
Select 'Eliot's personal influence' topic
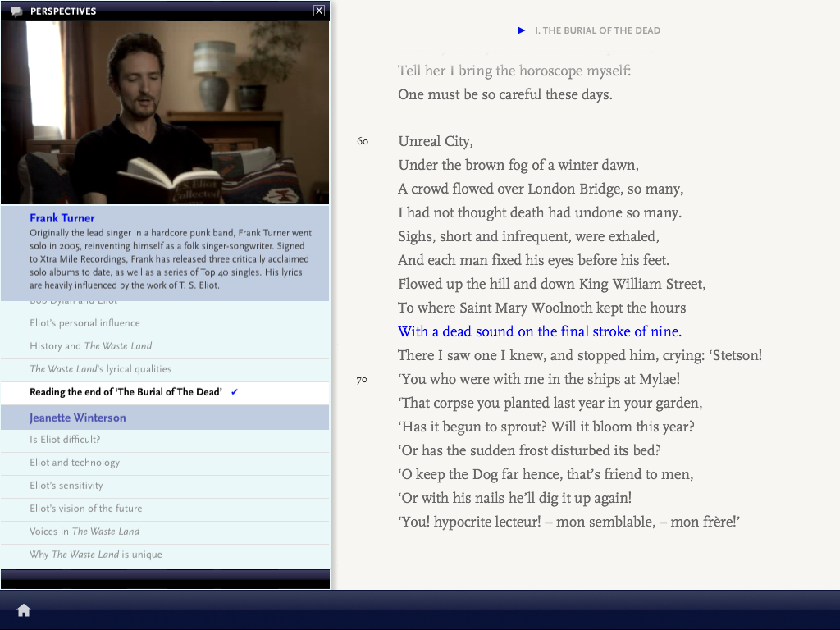point(84,323)
